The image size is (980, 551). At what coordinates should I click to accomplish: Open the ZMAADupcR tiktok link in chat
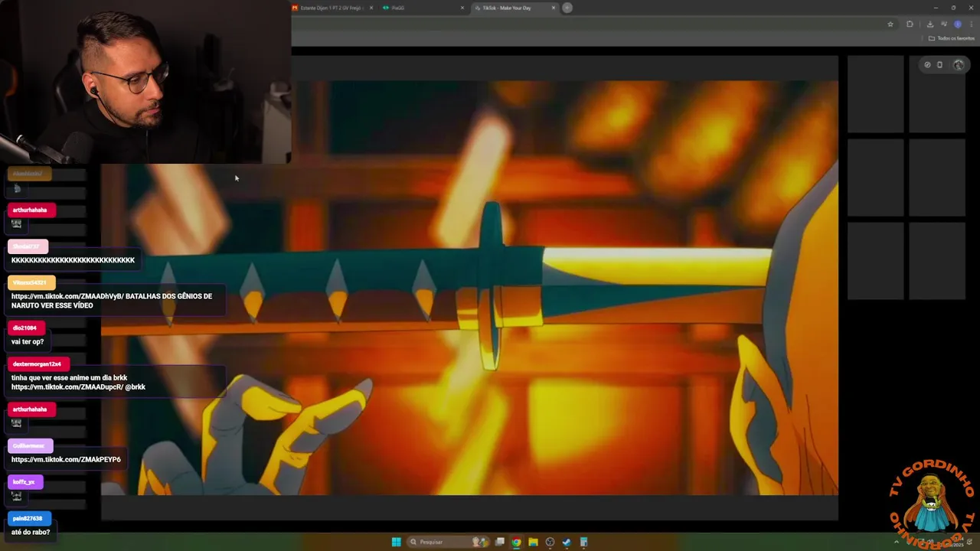click(x=67, y=387)
